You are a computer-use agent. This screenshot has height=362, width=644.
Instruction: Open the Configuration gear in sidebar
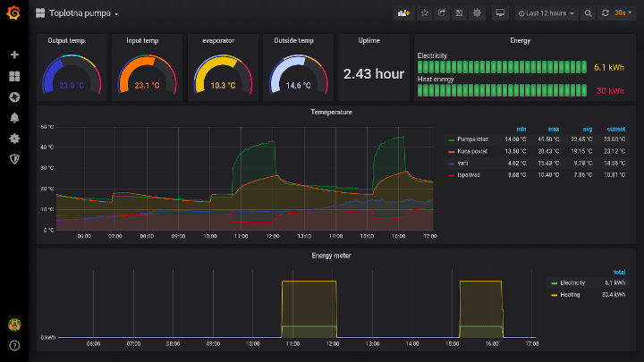pos(14,139)
